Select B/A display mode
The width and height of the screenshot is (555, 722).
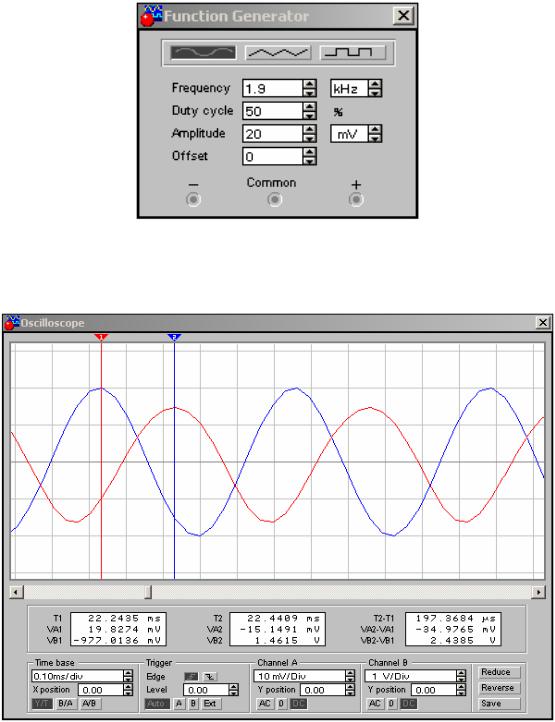65,704
